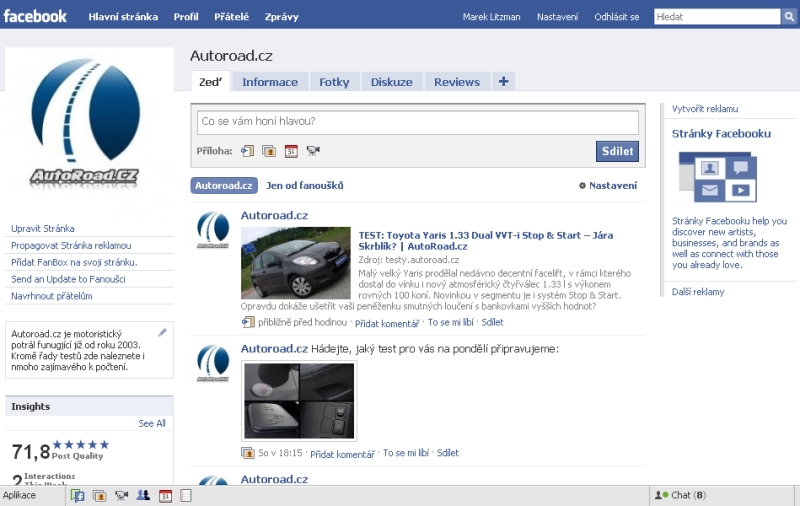The image size is (800, 506).
Task: Click the Autoroad.cz avatar beside the Yaris post
Action: [213, 230]
